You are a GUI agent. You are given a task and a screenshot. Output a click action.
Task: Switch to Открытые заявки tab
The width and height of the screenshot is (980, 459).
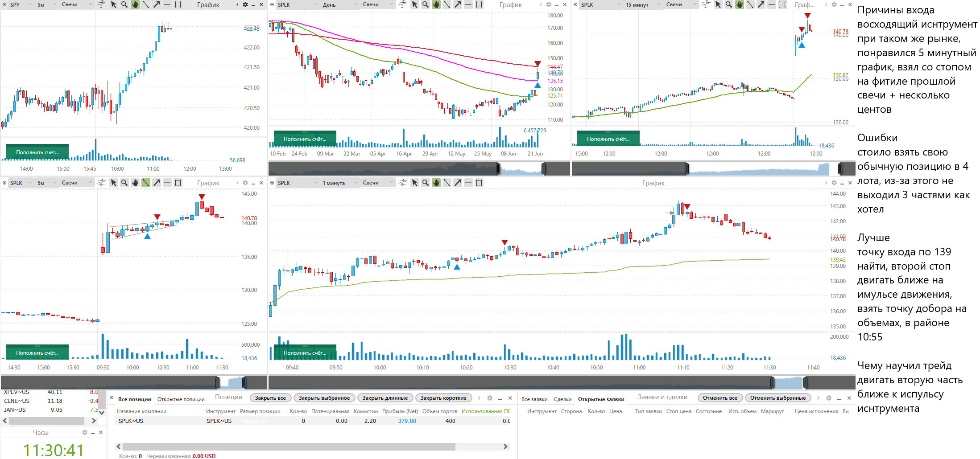[x=601, y=399]
